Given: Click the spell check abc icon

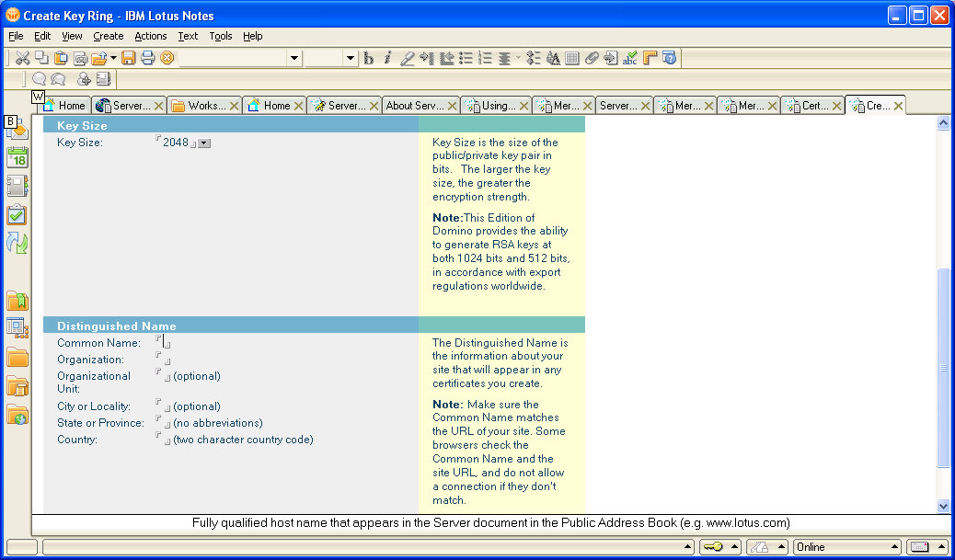Looking at the screenshot, I should pos(630,58).
